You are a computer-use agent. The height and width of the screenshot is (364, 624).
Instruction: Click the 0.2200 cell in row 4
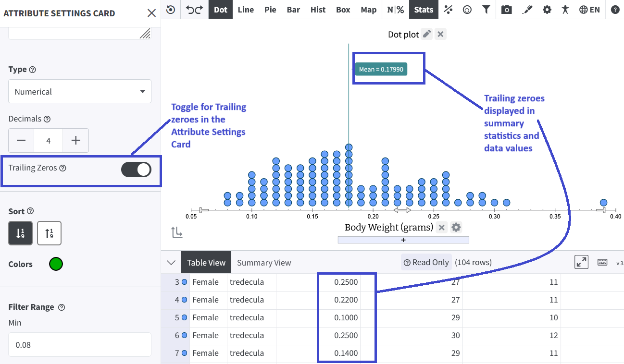tap(318, 300)
